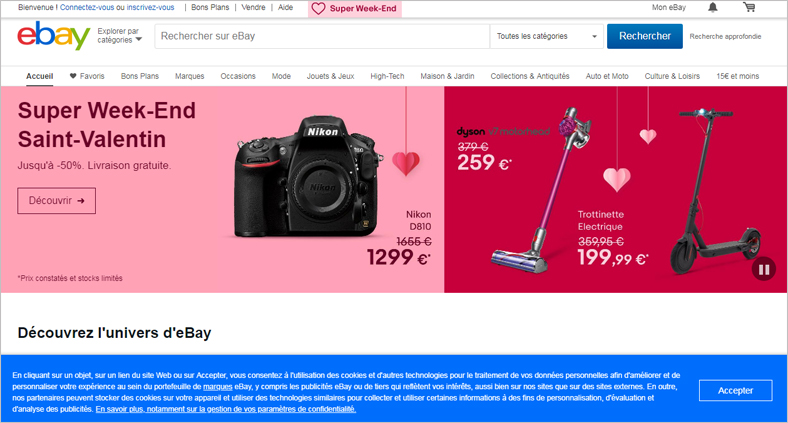The image size is (788, 423).
Task: Click the Dyson vacuum cleaner image
Action: (540, 190)
